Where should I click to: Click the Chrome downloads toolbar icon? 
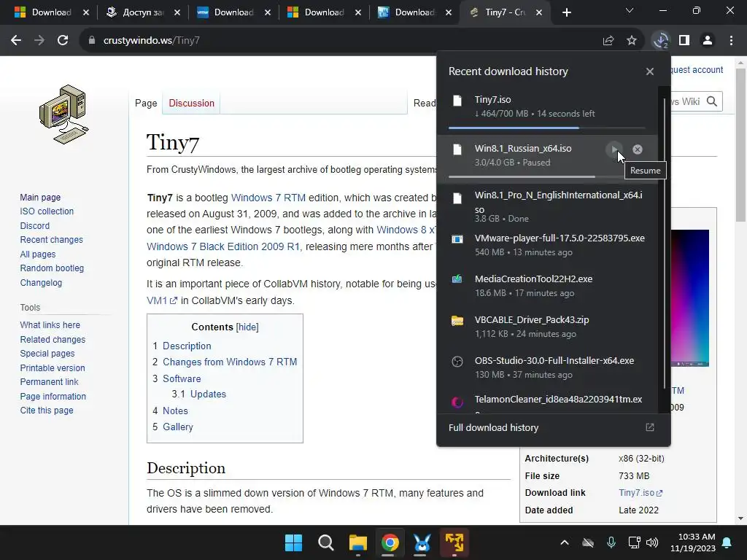(661, 41)
